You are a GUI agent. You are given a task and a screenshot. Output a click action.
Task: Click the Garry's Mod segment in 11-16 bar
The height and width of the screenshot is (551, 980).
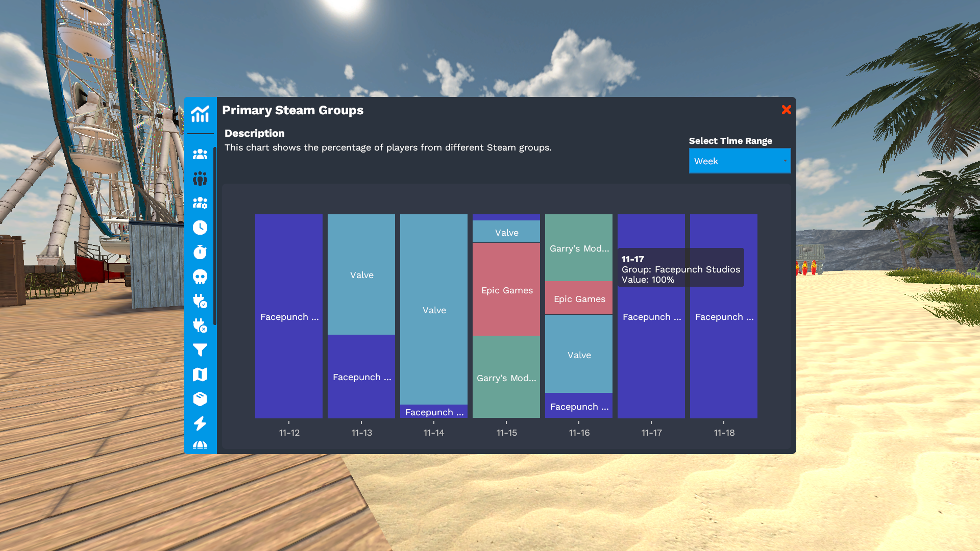[579, 248]
